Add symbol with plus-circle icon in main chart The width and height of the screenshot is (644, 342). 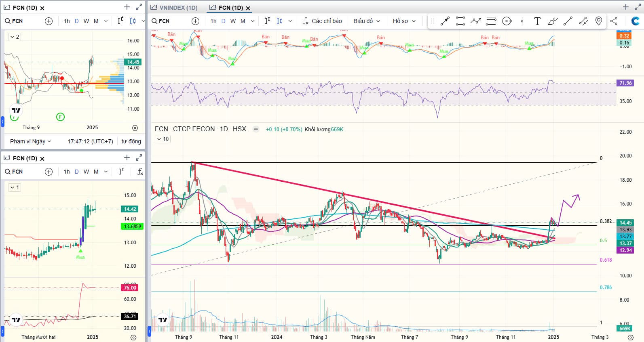point(195,21)
